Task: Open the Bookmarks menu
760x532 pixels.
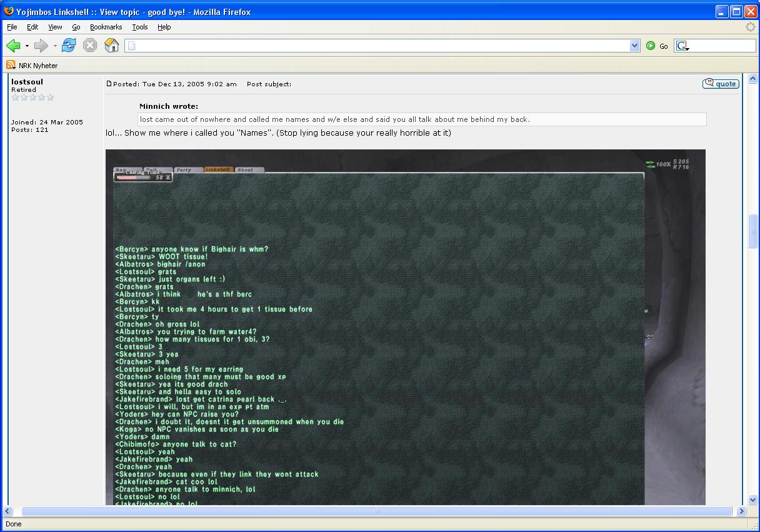Action: (106, 27)
